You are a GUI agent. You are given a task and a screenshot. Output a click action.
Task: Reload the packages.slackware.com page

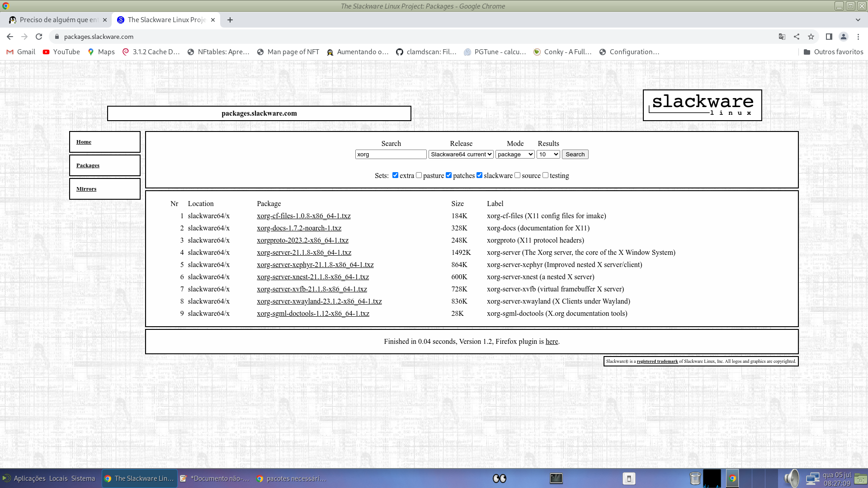39,37
